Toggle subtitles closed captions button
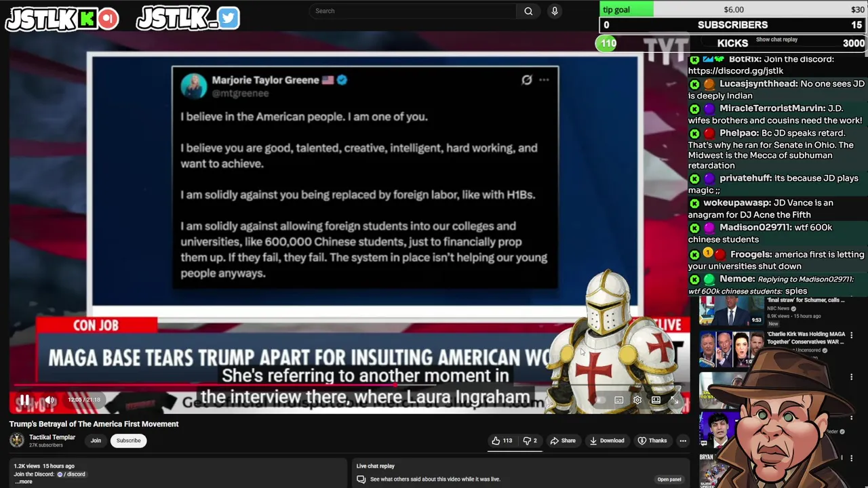868x488 pixels. click(x=618, y=401)
